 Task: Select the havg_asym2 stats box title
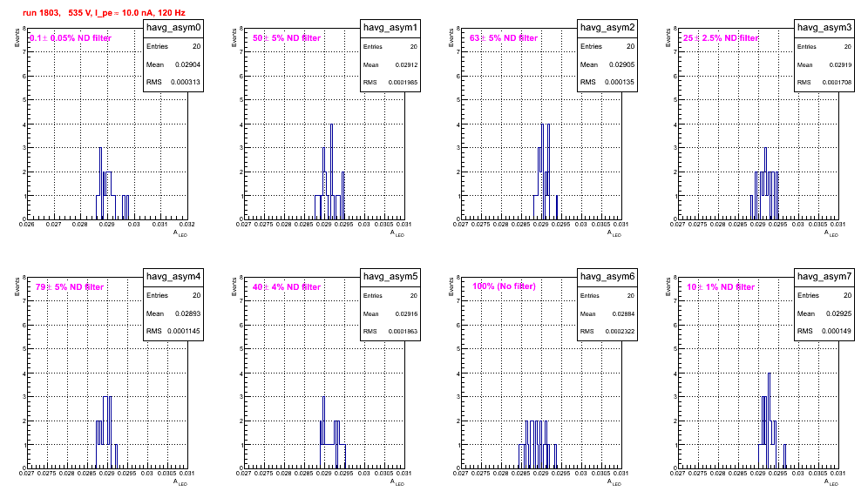point(607,28)
